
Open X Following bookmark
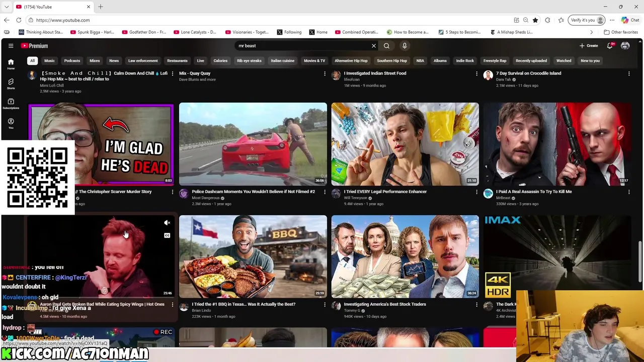[289, 32]
